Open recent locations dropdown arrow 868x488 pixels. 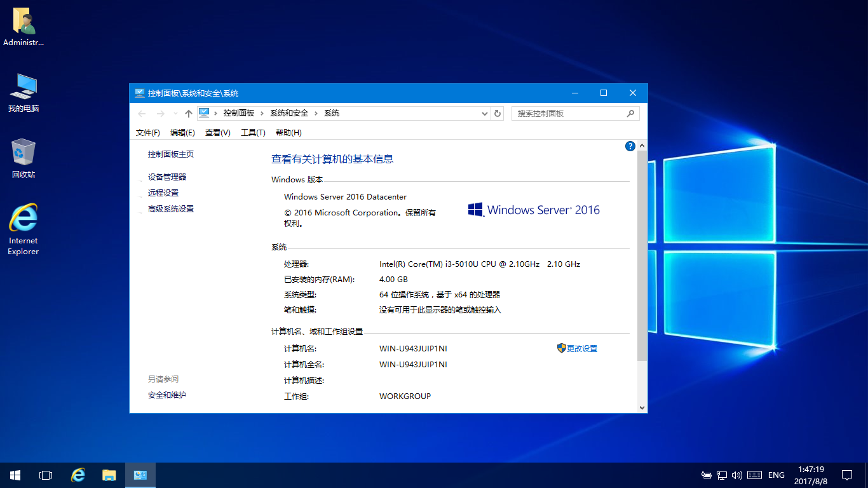point(175,114)
